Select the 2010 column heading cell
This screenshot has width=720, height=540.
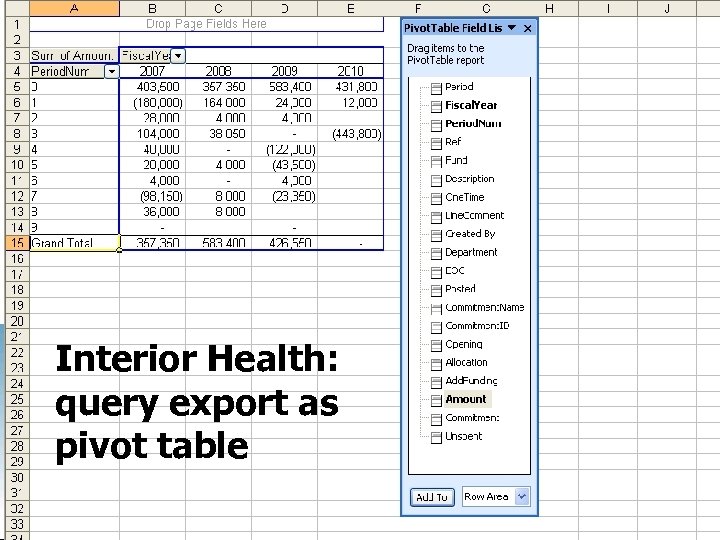coord(350,71)
